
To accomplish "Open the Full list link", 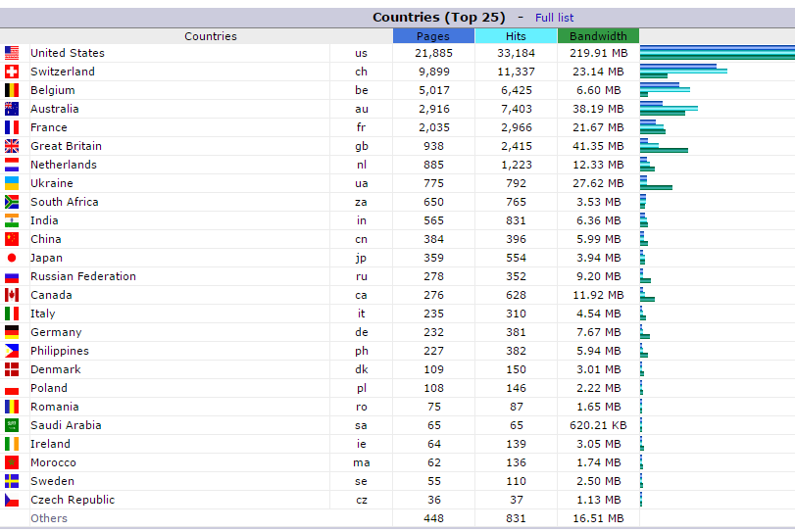I will 554,18.
